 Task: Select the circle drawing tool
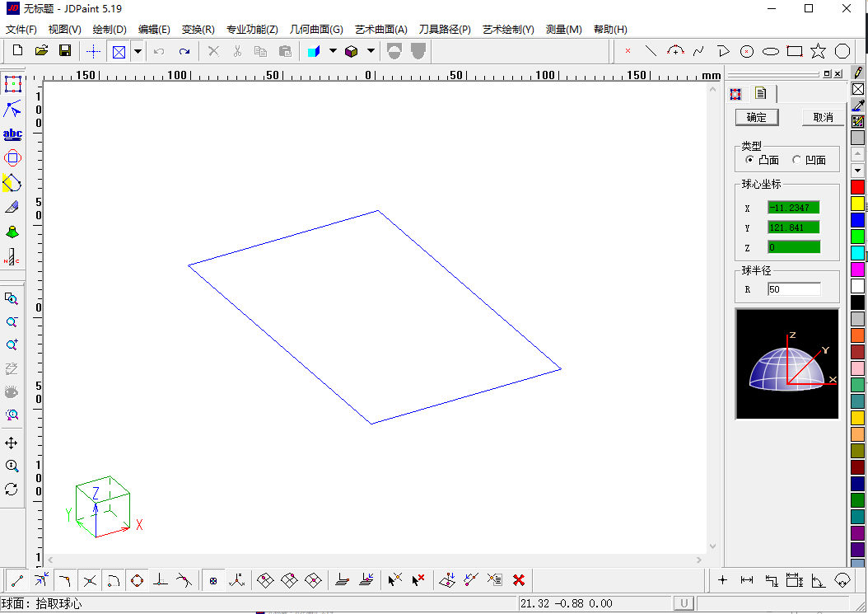click(x=747, y=52)
